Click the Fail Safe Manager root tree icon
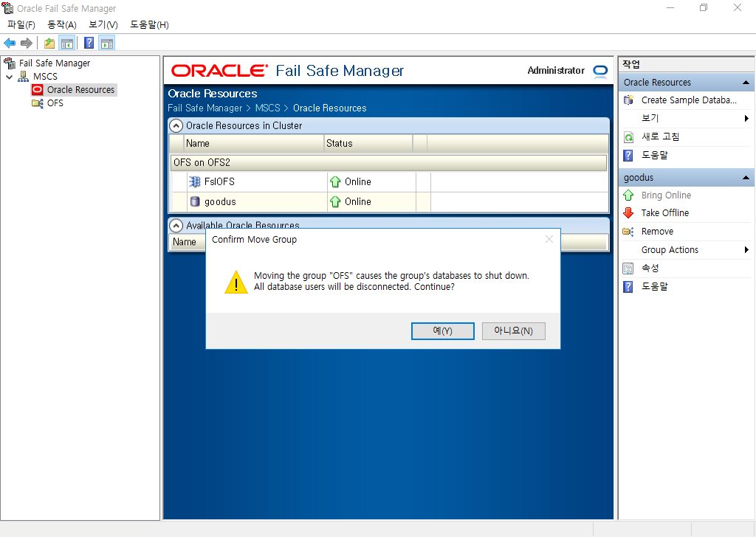756x537 pixels. click(x=10, y=63)
